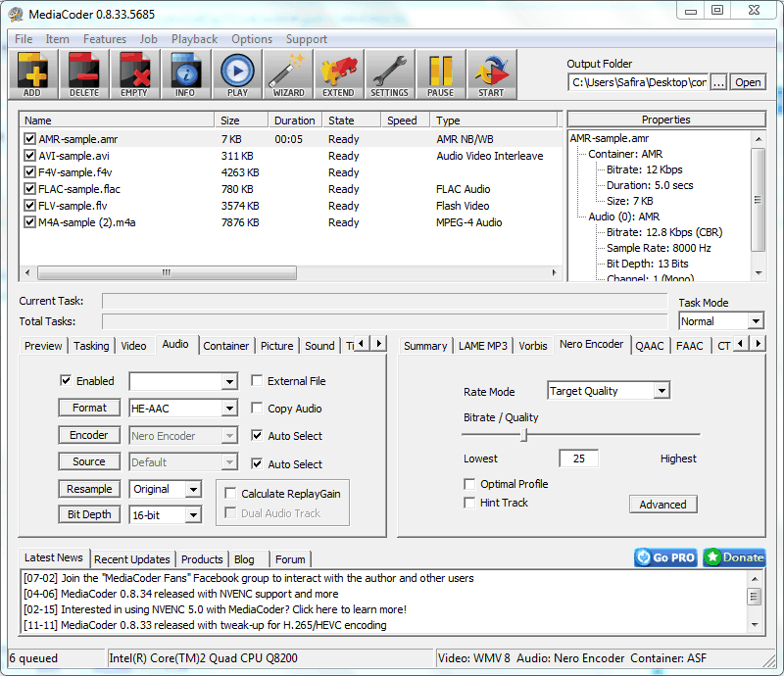
Task: Open the Recent Updates tab
Action: pyautogui.click(x=132, y=559)
